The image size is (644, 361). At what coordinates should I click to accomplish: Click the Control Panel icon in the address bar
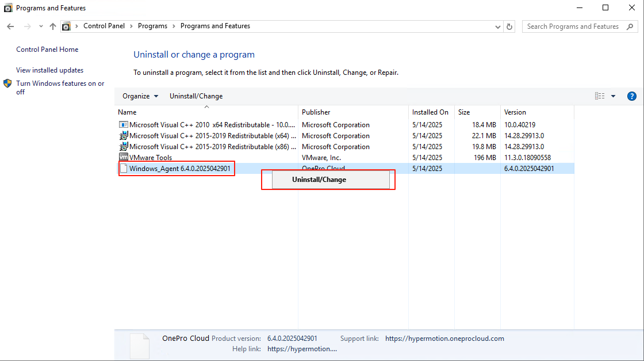click(66, 26)
